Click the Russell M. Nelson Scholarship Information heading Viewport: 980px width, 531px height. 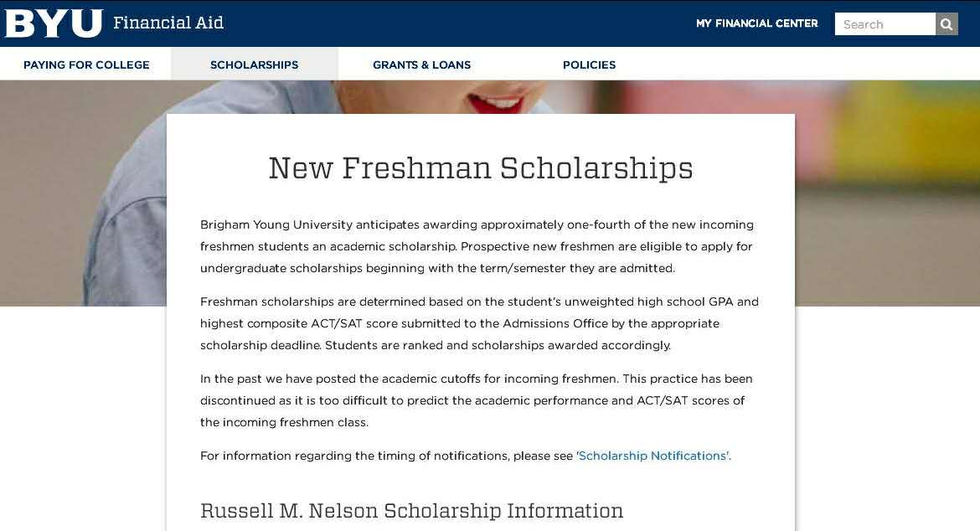pyautogui.click(x=411, y=511)
